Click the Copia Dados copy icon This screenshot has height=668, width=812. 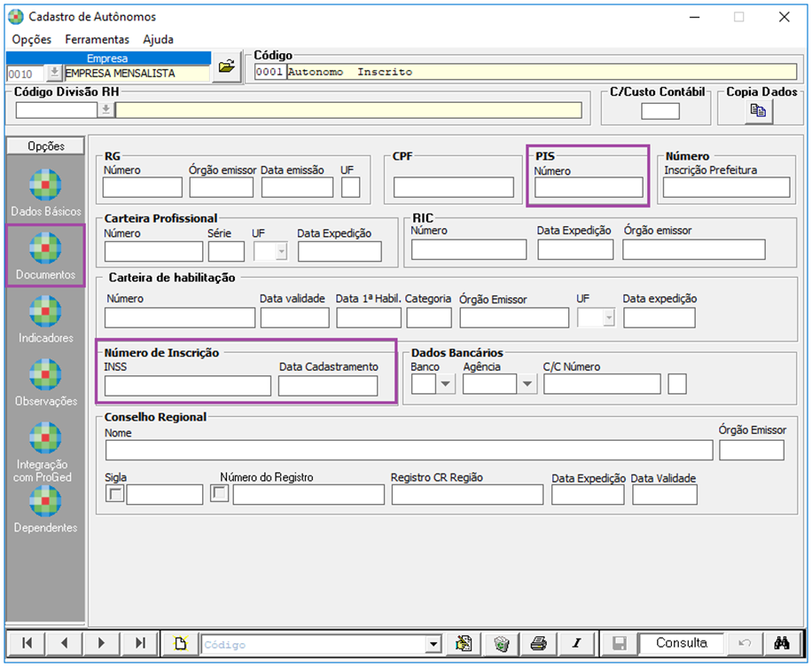pos(757,111)
